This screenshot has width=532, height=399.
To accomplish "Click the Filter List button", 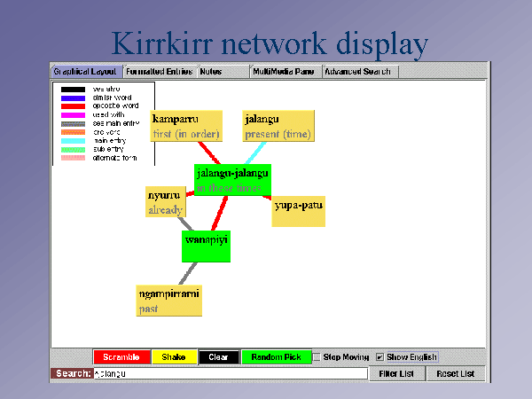I will click(x=396, y=374).
